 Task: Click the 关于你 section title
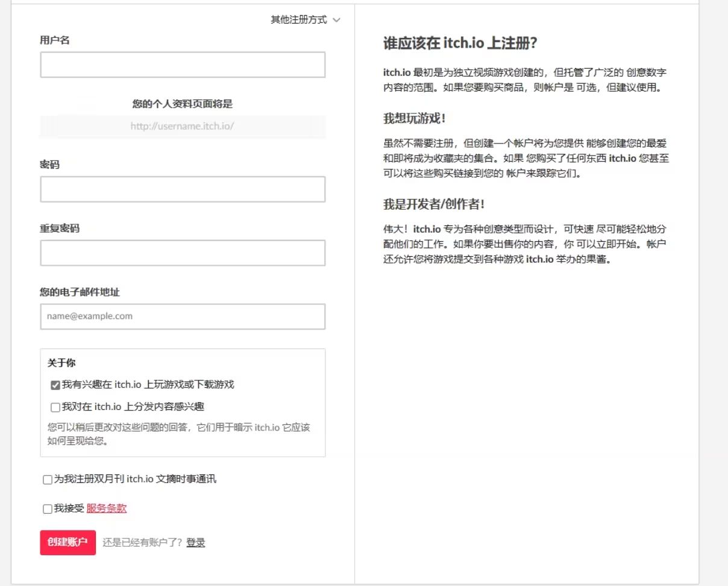click(61, 364)
